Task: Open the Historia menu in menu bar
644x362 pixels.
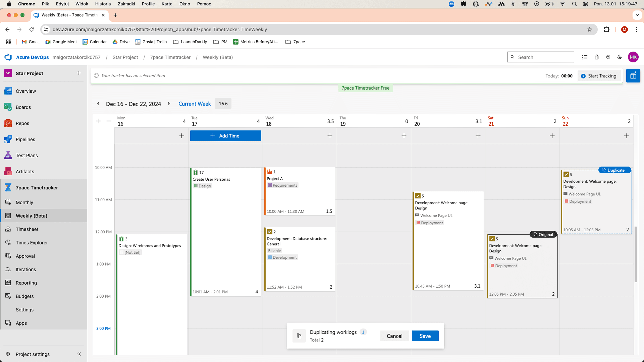Action: point(103,4)
